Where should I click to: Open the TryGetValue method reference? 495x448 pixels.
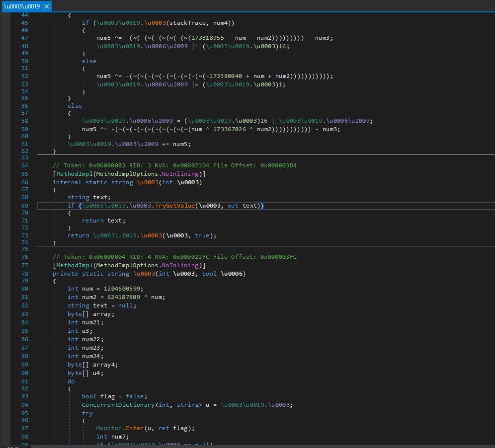(x=175, y=206)
